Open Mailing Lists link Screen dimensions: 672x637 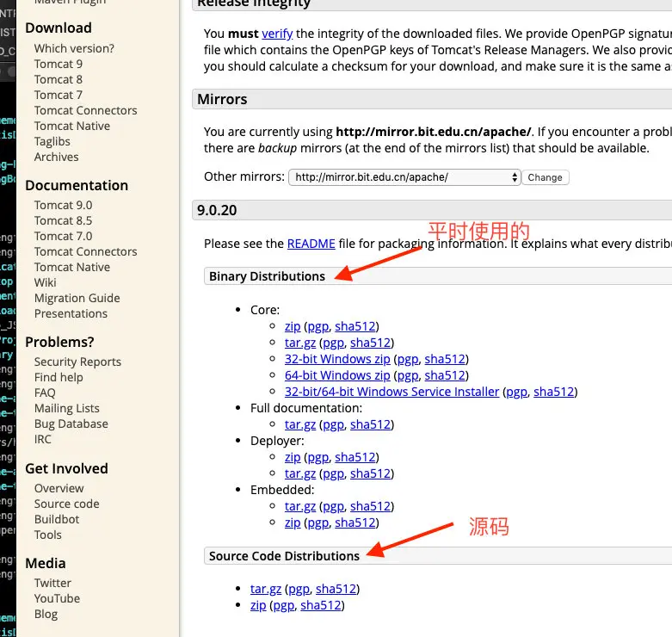[x=67, y=408]
